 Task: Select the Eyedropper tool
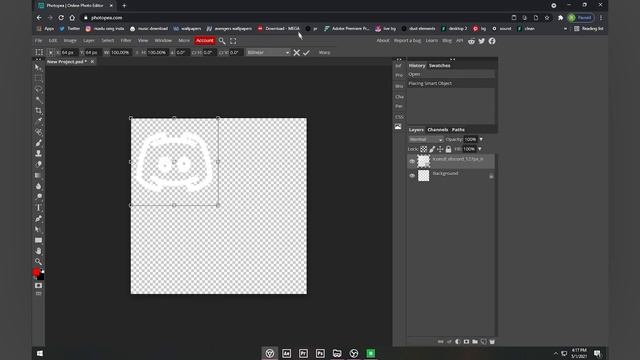38,121
